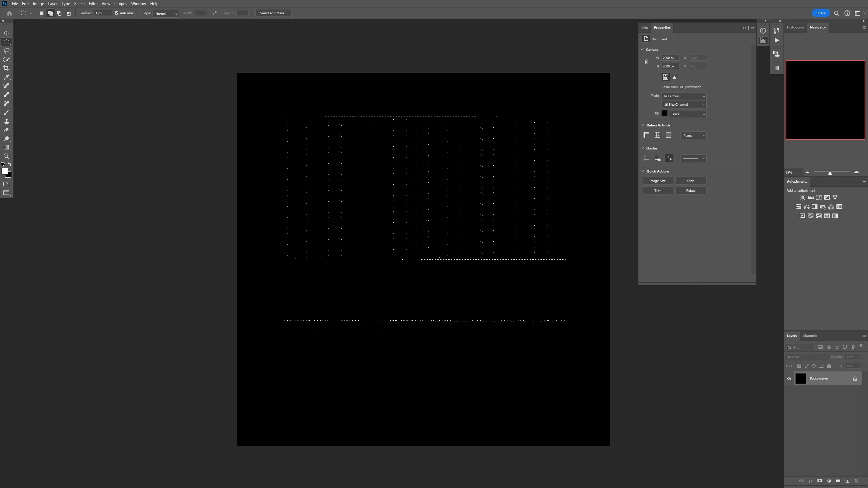Select the Crop tool

click(x=6, y=68)
